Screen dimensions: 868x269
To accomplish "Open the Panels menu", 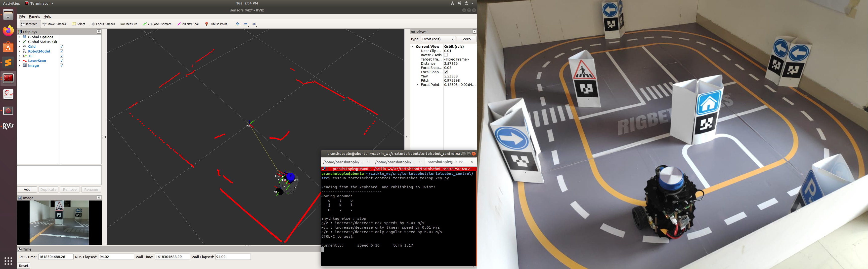I will [34, 16].
